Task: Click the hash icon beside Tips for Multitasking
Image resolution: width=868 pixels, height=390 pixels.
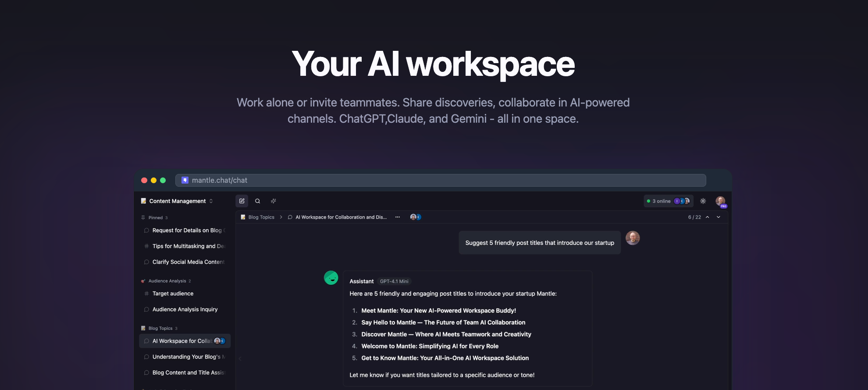Action: tap(146, 246)
